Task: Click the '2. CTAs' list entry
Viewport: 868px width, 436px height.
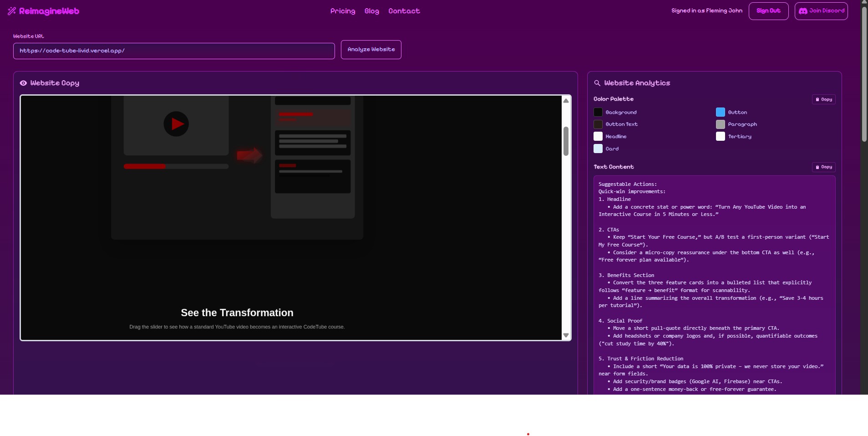Action: click(x=609, y=230)
